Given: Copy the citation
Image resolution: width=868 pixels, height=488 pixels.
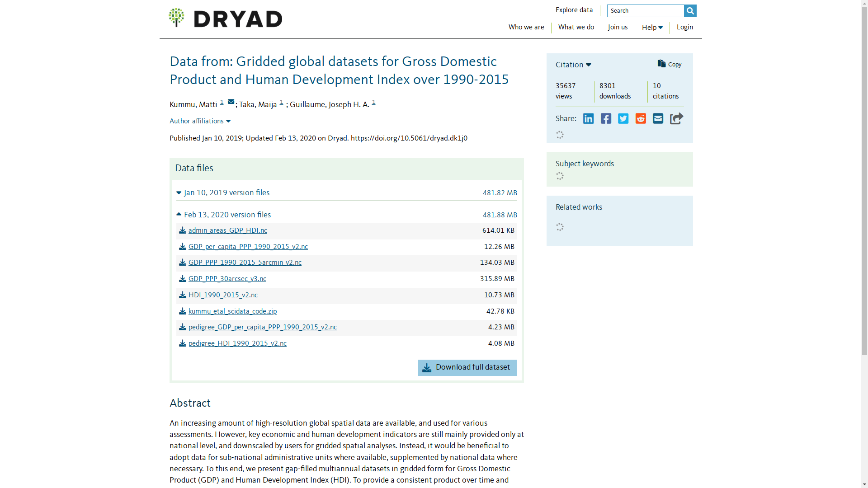Looking at the screenshot, I should pyautogui.click(x=670, y=64).
